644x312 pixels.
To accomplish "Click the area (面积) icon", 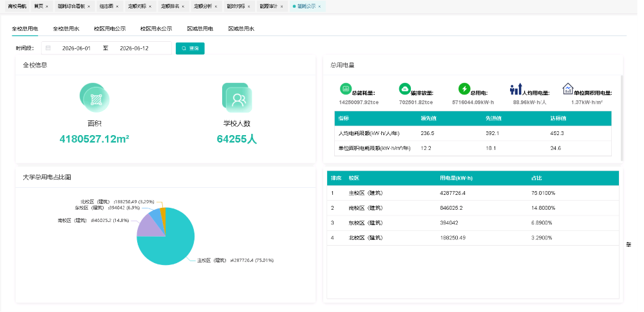I will pos(95,98).
